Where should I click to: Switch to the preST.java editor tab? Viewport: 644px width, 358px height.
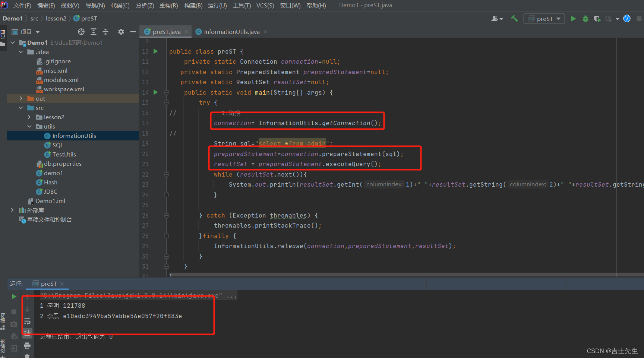click(x=166, y=32)
